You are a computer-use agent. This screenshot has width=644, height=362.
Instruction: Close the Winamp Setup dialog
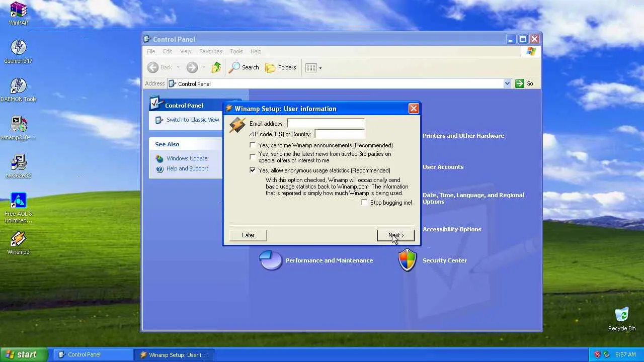coord(414,109)
